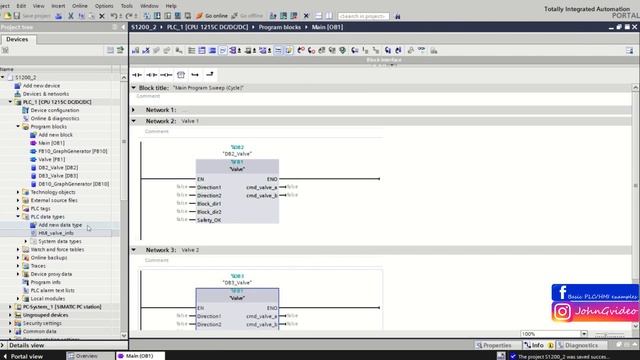Click the Save project disk icon
The width and height of the screenshot is (640, 360).
tap(17, 16)
